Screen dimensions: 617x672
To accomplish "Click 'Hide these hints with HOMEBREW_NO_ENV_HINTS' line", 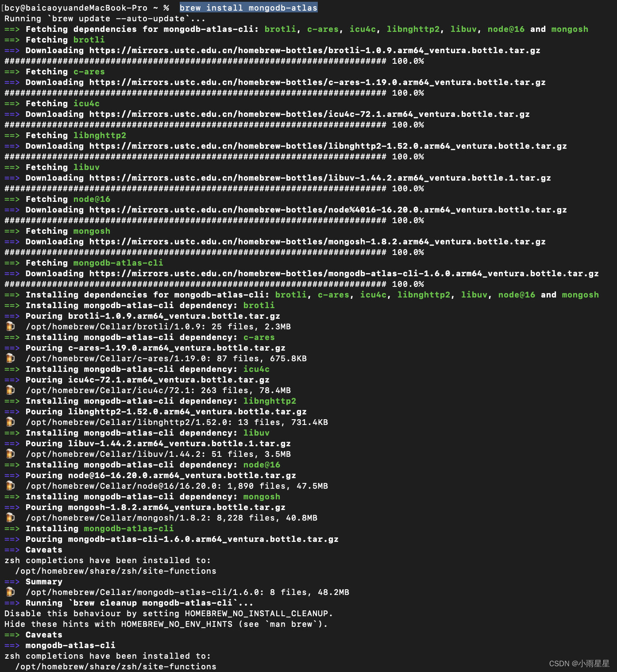I will point(166,624).
